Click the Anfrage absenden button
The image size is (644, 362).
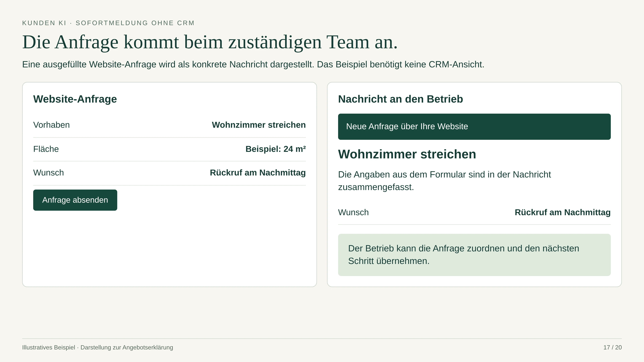(x=75, y=200)
